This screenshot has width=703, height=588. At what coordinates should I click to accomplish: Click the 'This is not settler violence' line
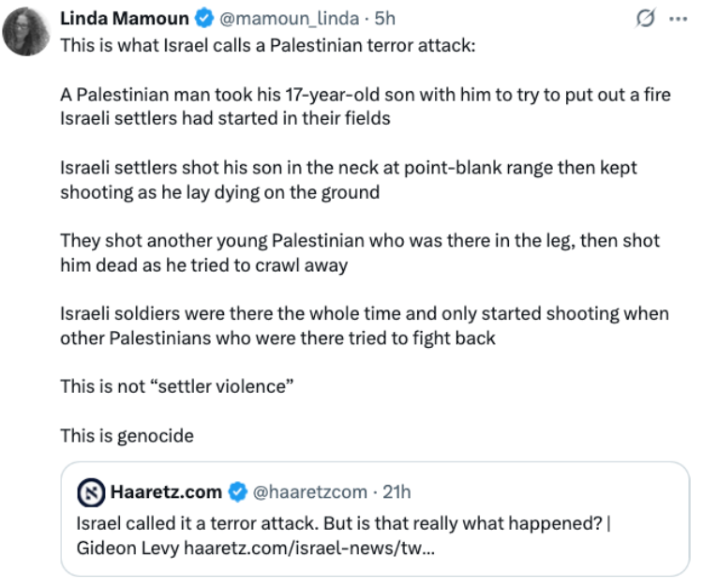176,386
